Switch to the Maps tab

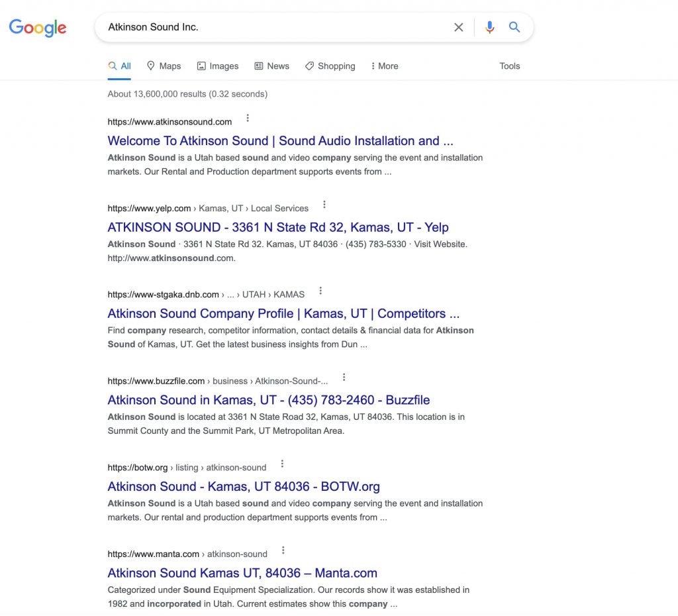(x=164, y=66)
